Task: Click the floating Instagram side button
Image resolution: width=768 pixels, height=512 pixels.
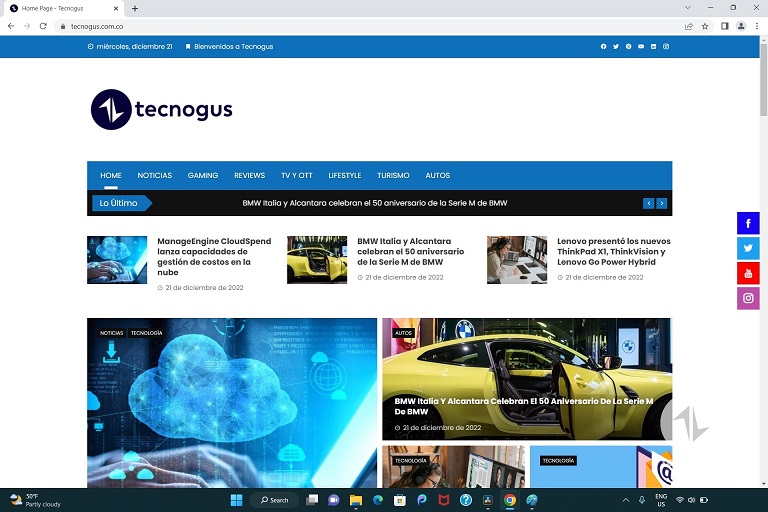Action: pos(748,298)
